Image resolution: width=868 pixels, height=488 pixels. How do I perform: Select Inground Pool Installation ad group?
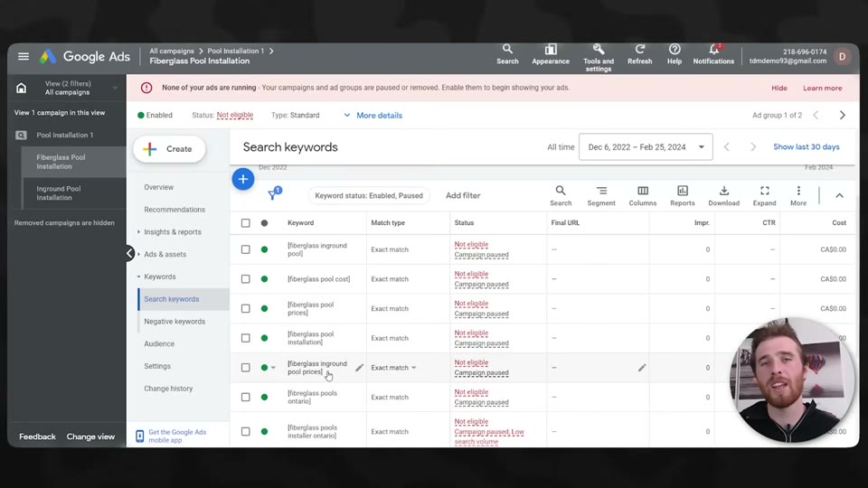[59, 193]
